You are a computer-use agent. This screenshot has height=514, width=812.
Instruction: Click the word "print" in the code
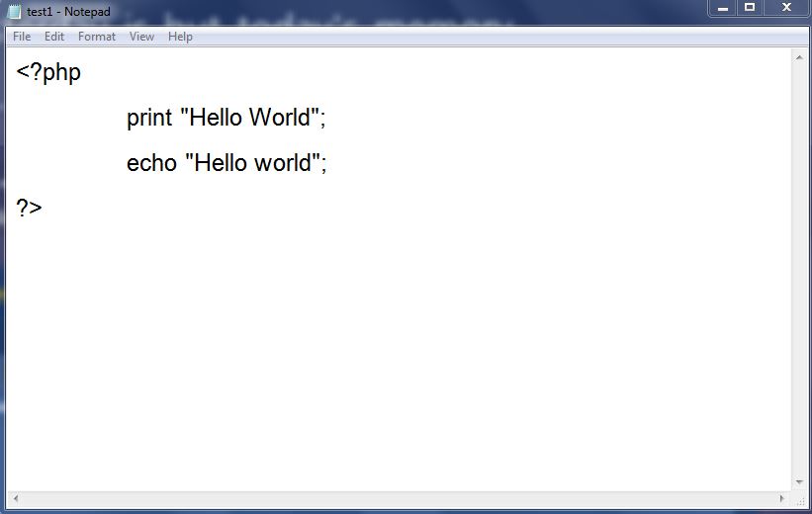click(x=149, y=118)
